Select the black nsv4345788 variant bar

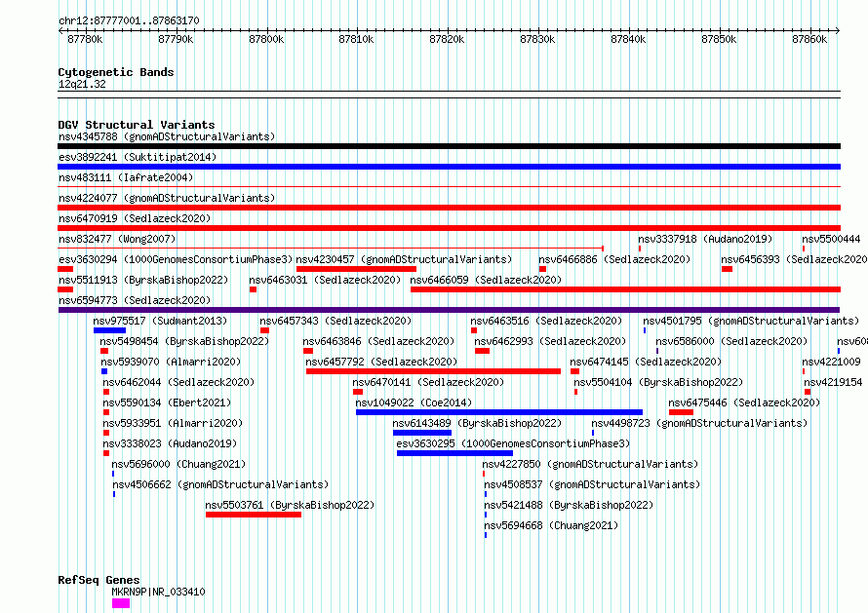coord(449,146)
